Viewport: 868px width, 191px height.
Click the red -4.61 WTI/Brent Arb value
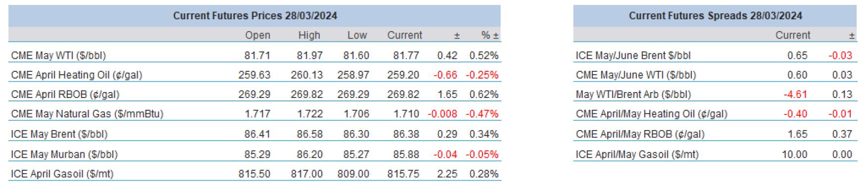click(795, 94)
